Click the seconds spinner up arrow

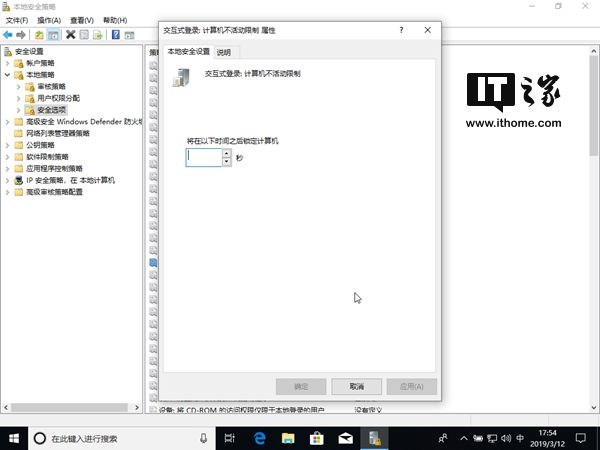227,153
